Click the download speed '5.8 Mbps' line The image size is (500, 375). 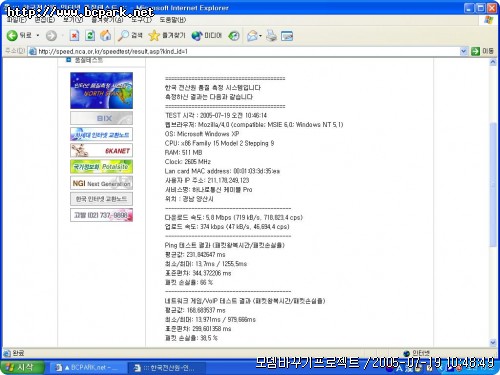(x=234, y=217)
